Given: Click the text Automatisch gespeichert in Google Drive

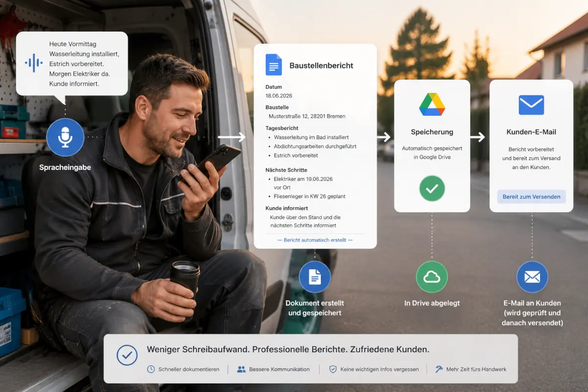Looking at the screenshot, I should 432,153.
